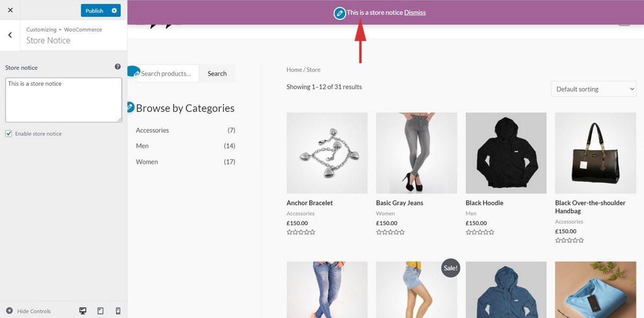The image size is (644, 318).
Task: Open the Default sorting dropdown
Action: [593, 89]
